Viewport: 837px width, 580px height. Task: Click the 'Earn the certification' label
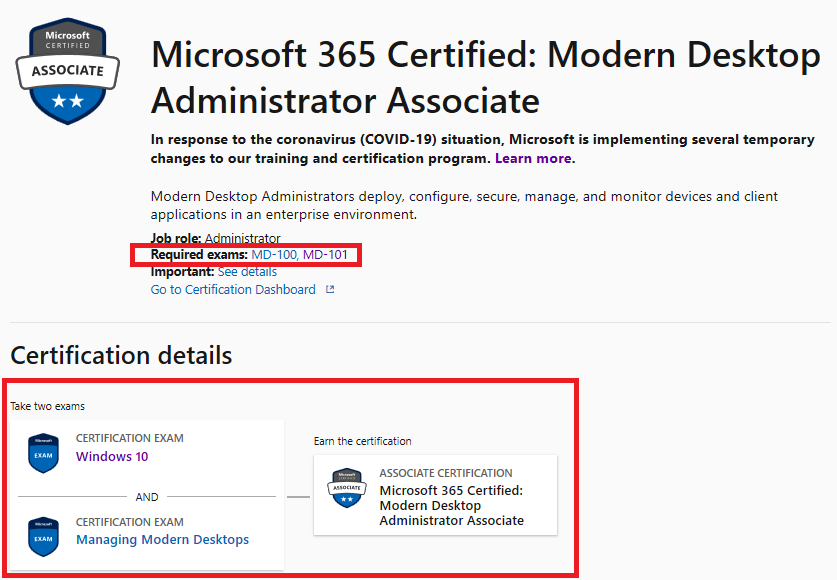362,441
